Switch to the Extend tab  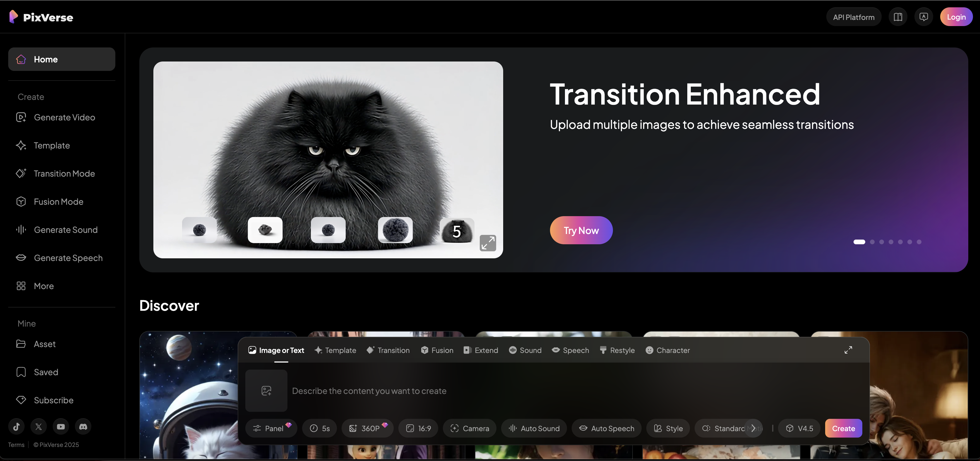click(x=481, y=350)
